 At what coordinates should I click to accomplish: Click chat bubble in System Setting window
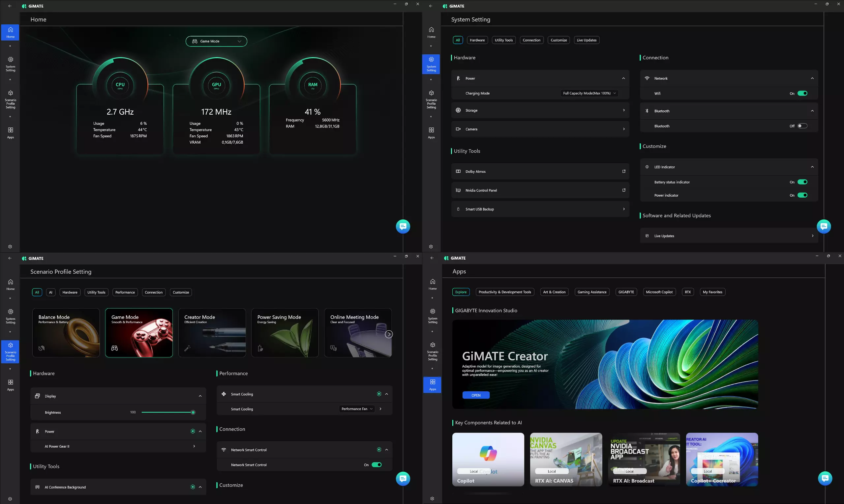(824, 227)
